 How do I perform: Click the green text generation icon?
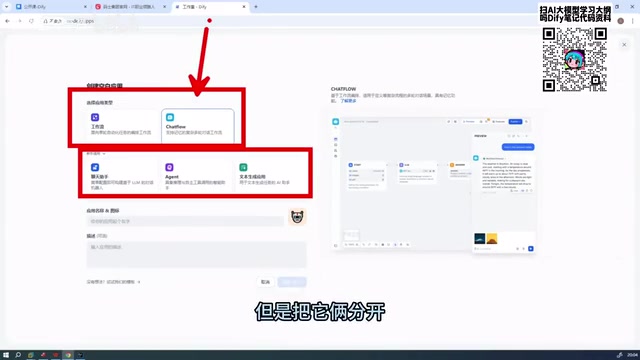[243, 167]
